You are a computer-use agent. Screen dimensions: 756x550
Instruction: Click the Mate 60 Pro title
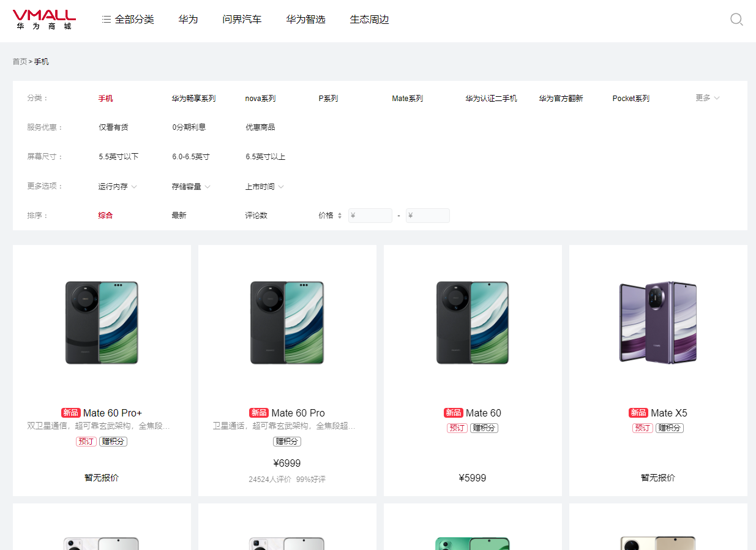(298, 413)
